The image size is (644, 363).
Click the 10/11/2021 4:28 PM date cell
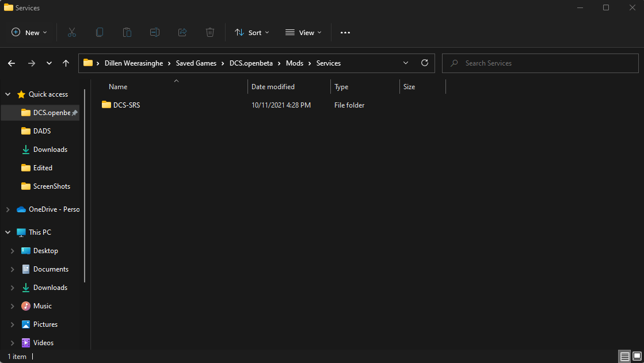(x=281, y=105)
